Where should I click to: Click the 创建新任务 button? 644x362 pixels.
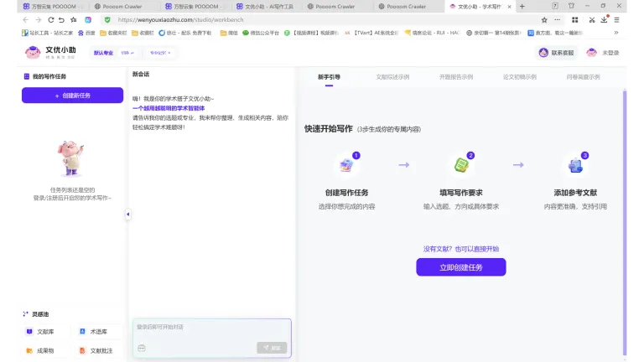coord(72,96)
